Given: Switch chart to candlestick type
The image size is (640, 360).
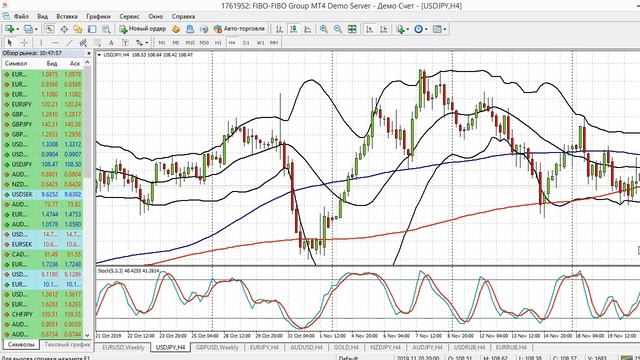Looking at the screenshot, I should (293, 29).
